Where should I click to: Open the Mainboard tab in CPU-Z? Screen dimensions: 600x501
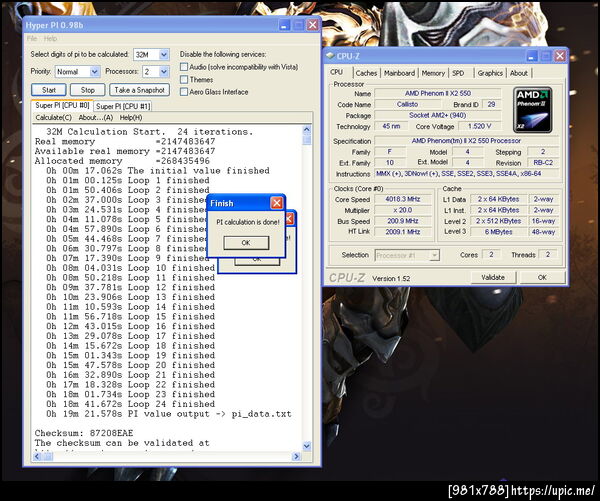pyautogui.click(x=399, y=73)
